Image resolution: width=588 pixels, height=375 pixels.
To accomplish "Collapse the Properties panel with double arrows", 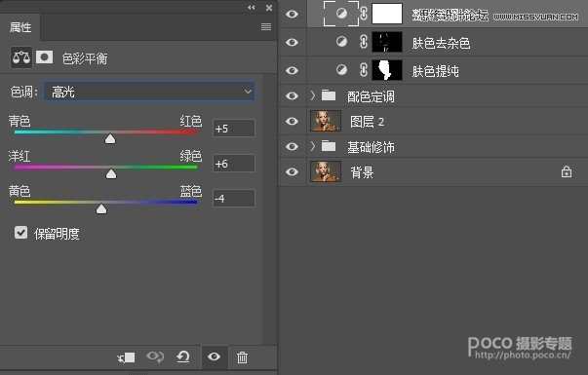I will point(252,8).
